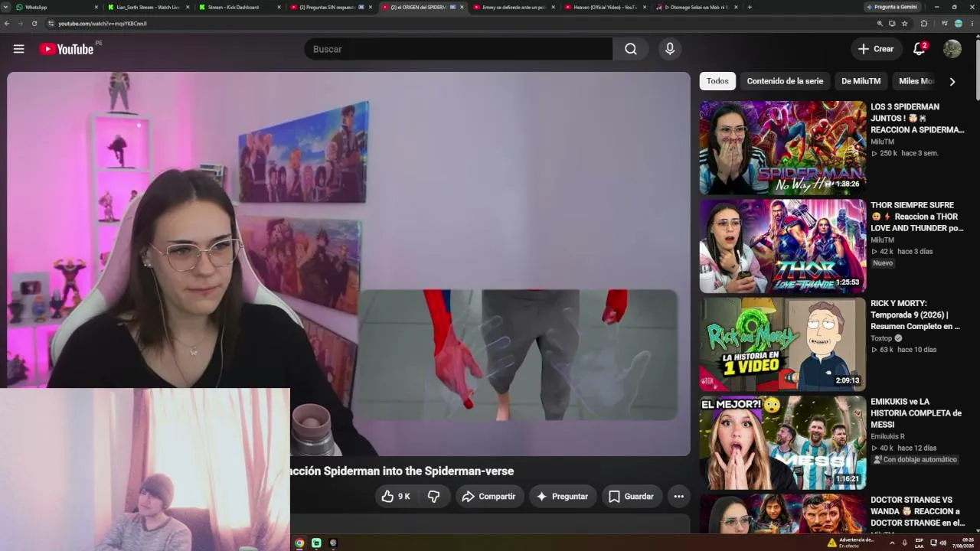Bookmark this page with the star
Image resolution: width=980 pixels, height=551 pixels.
(x=905, y=24)
